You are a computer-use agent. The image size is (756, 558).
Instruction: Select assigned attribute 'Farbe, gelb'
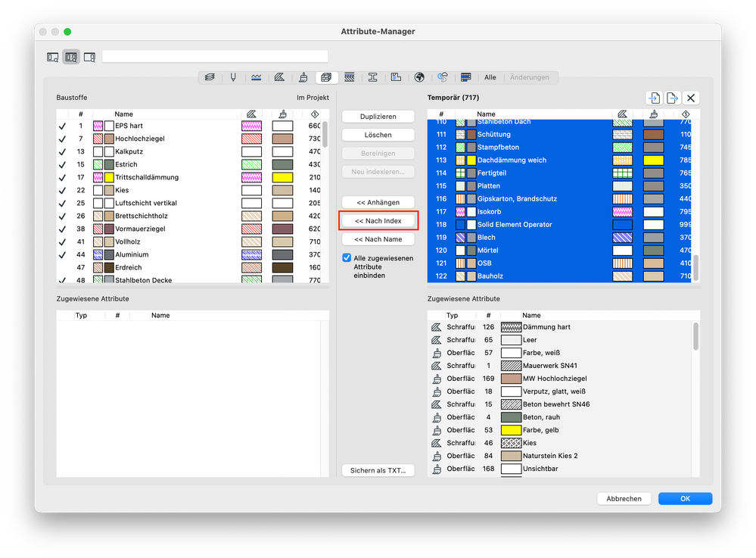[x=560, y=430]
